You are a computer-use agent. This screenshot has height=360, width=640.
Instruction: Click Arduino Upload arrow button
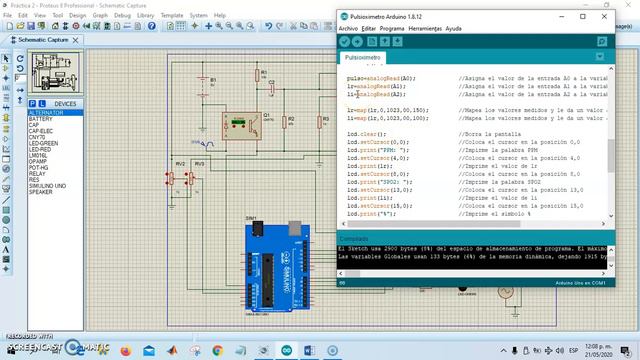pyautogui.click(x=357, y=42)
